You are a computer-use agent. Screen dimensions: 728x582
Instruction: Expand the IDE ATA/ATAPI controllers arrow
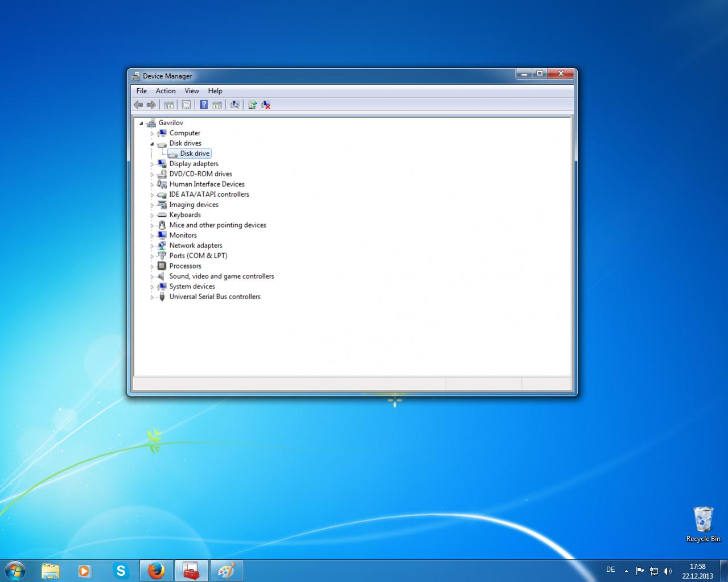(152, 195)
